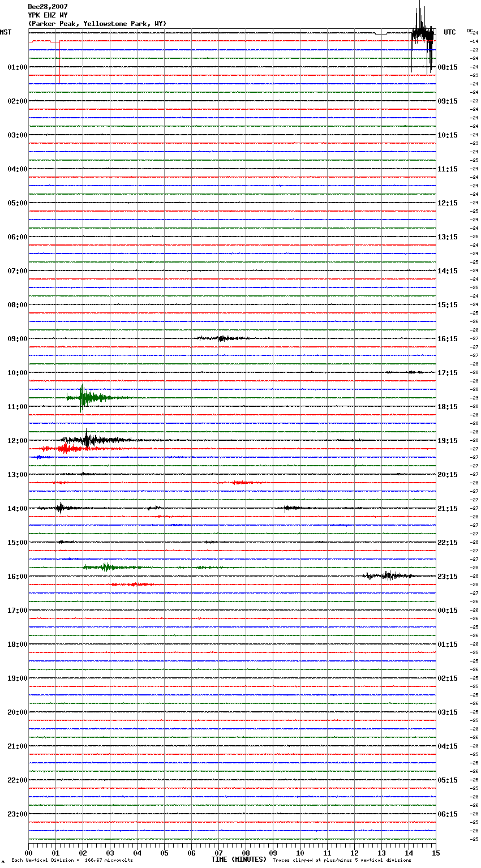Viewport: 481px width, 868px height.
Task: Select the MST hour label "03:00"
Action: pos(18,135)
